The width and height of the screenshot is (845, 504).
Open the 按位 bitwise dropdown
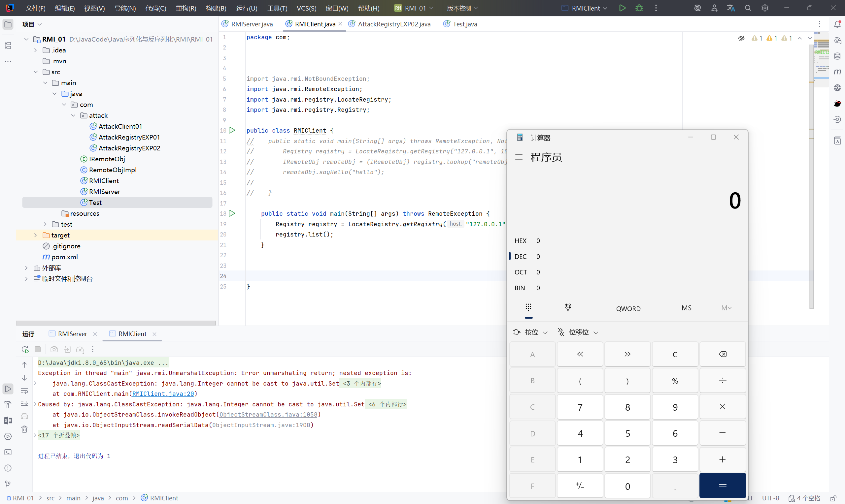[530, 332]
